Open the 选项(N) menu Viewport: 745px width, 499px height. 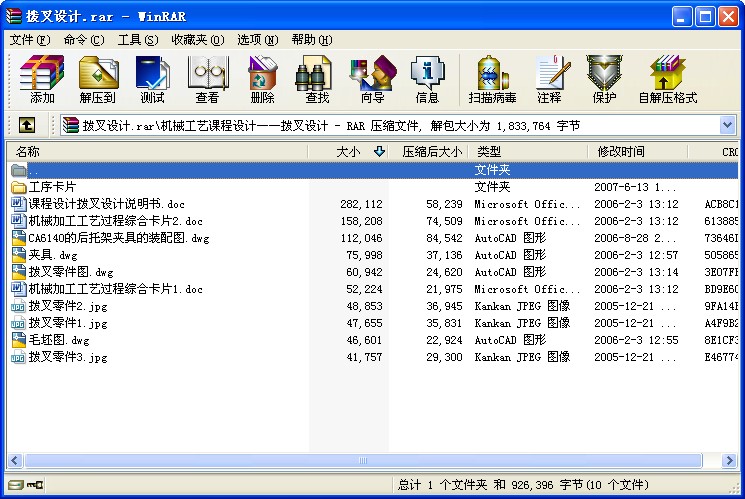[258, 40]
